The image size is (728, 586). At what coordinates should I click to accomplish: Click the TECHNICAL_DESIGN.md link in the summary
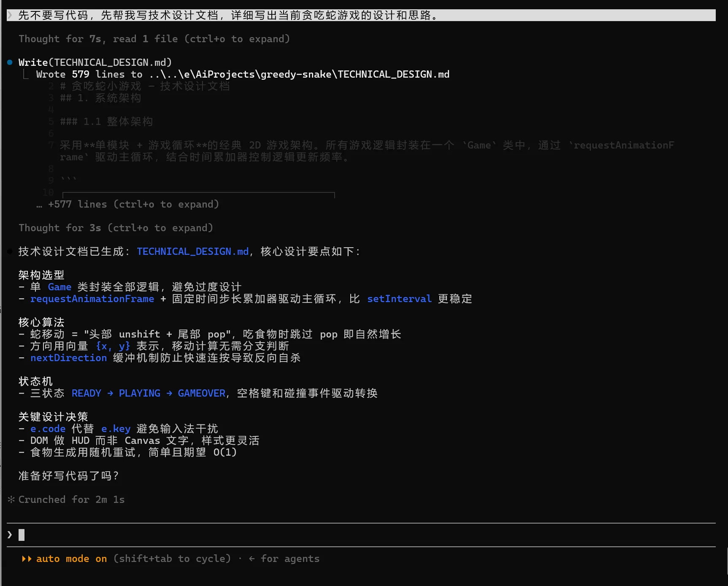193,251
